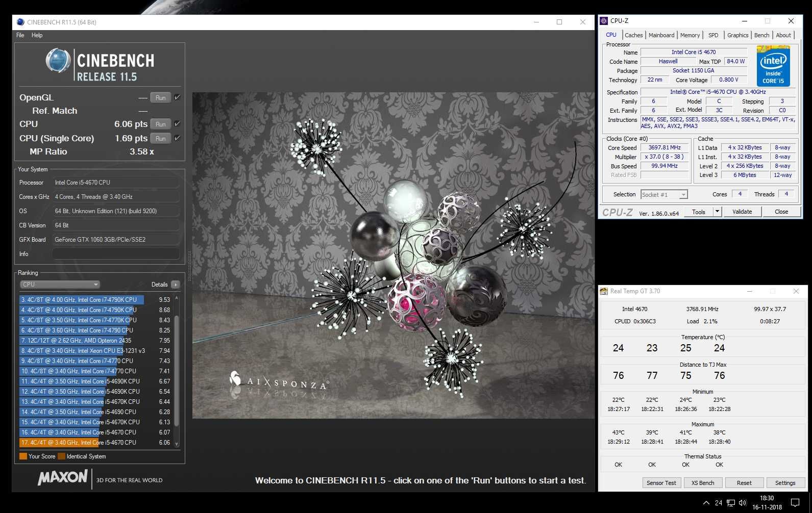Open the Action Center notifications icon
This screenshot has width=812, height=513.
[795, 503]
